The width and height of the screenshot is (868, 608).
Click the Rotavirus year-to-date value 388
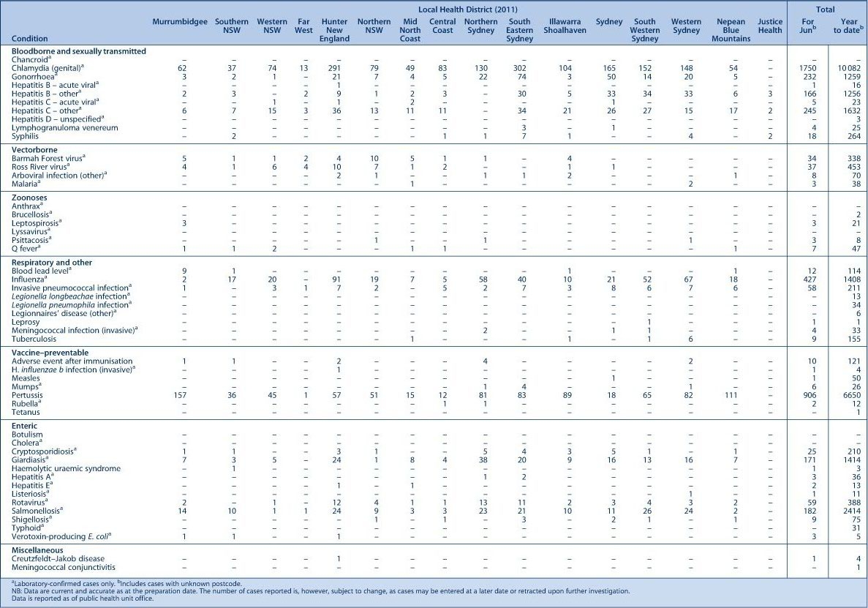854,502
